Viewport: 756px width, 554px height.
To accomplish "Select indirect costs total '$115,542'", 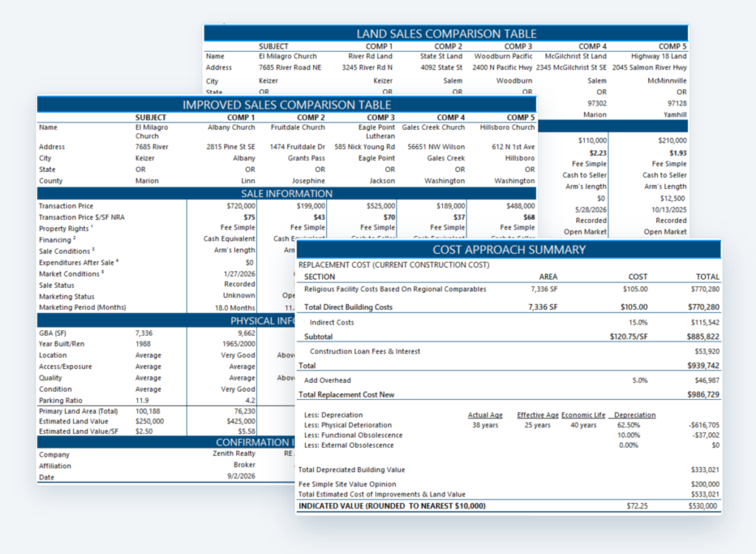I will coord(704,323).
